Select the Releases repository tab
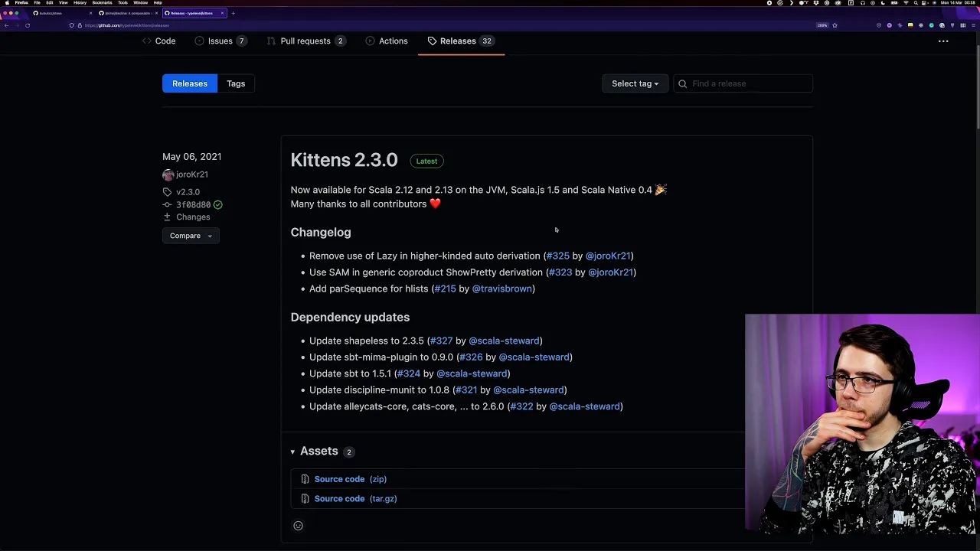 (460, 41)
